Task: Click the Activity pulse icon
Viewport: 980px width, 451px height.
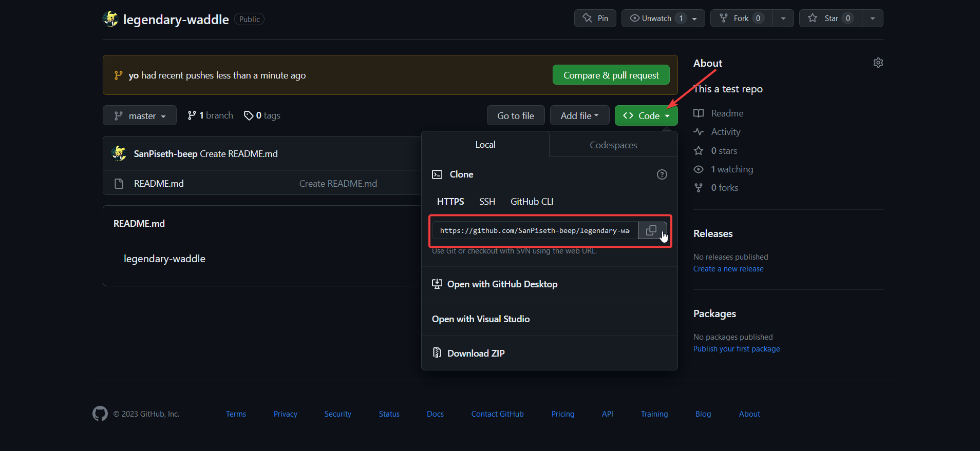Action: (699, 132)
